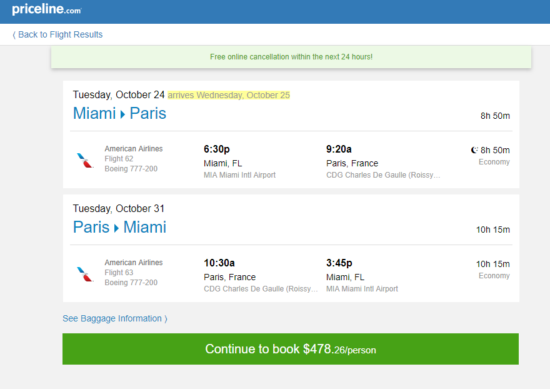This screenshot has height=389, width=550.
Task: Click the priceline.com logo
Action: pyautogui.click(x=46, y=9)
